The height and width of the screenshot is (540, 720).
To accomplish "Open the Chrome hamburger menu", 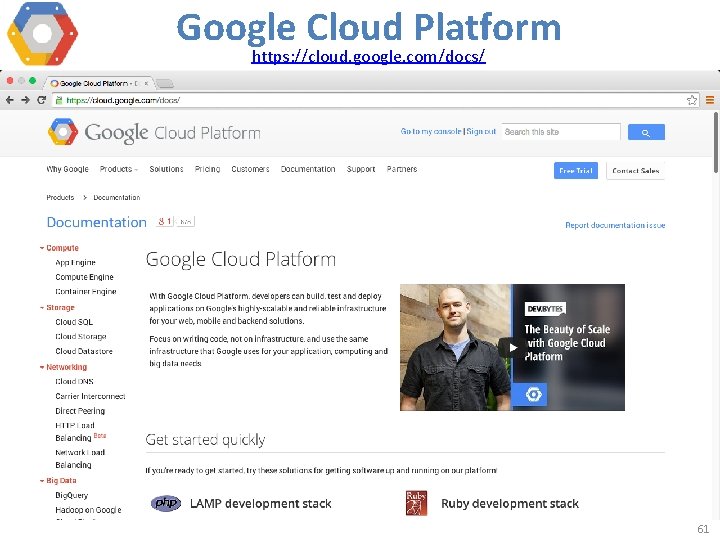I will click(709, 100).
